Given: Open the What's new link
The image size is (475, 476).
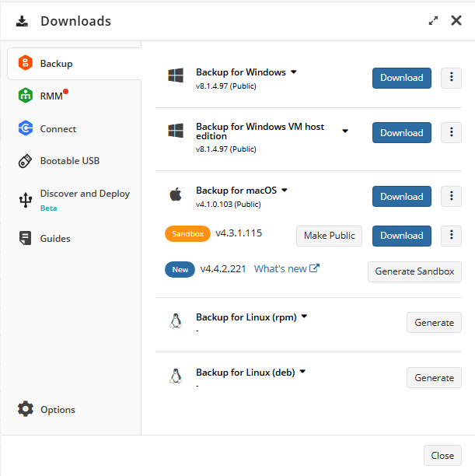Looking at the screenshot, I should [x=286, y=269].
